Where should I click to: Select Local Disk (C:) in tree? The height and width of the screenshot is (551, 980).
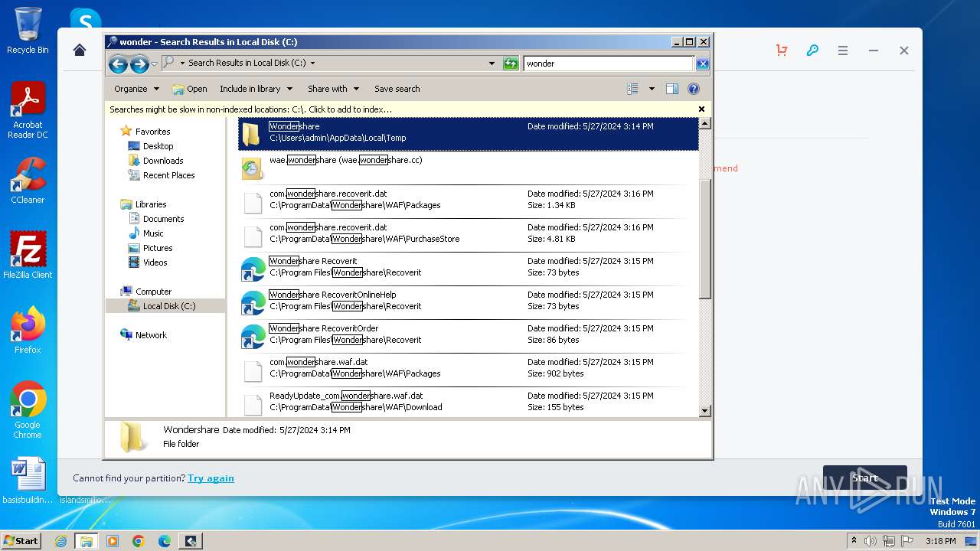165,306
